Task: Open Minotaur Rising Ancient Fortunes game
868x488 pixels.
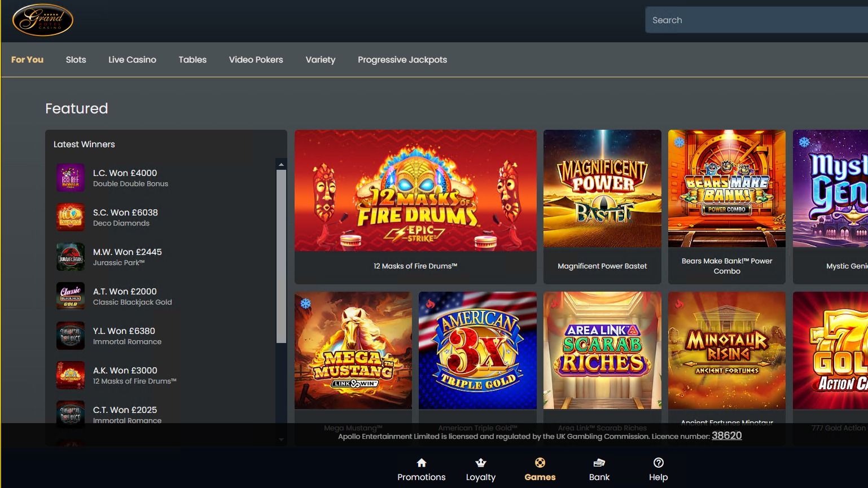Action: pos(727,350)
